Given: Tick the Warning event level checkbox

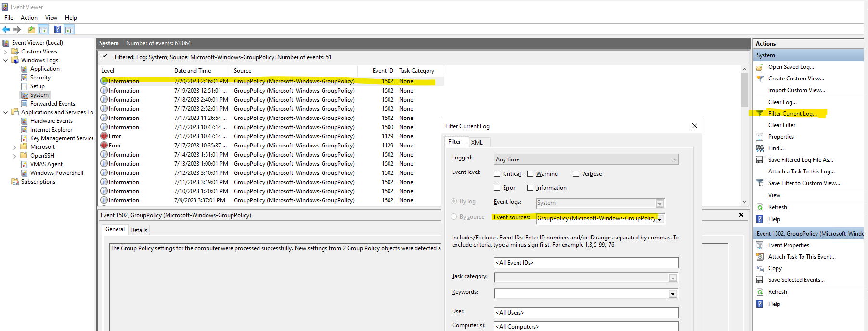Looking at the screenshot, I should (531, 174).
